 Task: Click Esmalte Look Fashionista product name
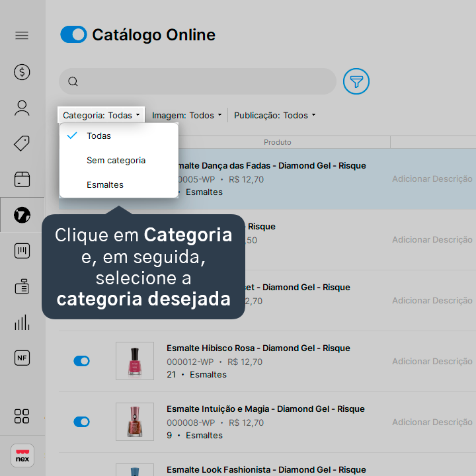point(266,469)
